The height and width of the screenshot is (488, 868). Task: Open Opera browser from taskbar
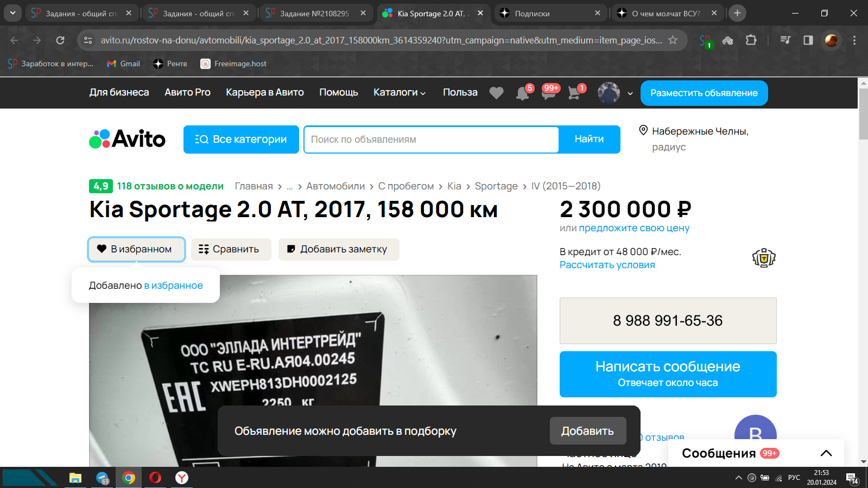(x=155, y=478)
